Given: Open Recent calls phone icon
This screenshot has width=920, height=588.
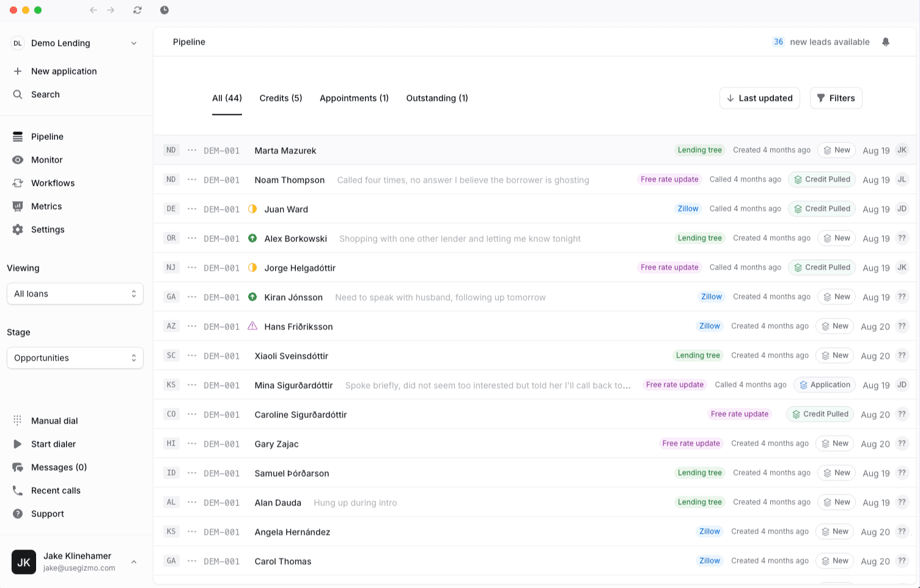Looking at the screenshot, I should [18, 491].
